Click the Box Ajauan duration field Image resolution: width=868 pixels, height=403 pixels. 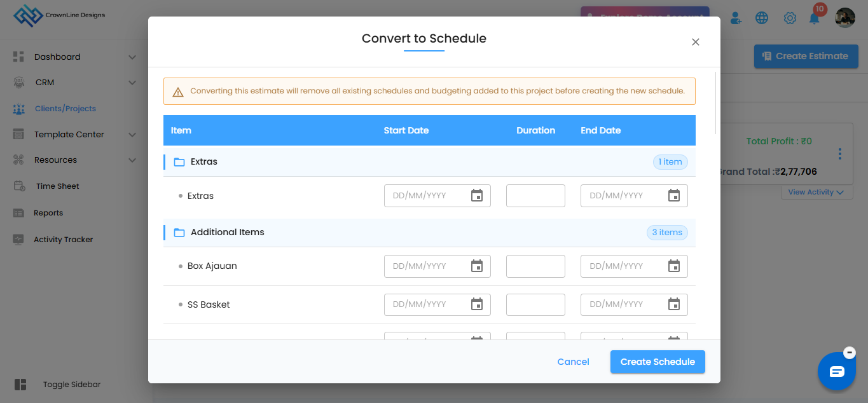(x=535, y=266)
